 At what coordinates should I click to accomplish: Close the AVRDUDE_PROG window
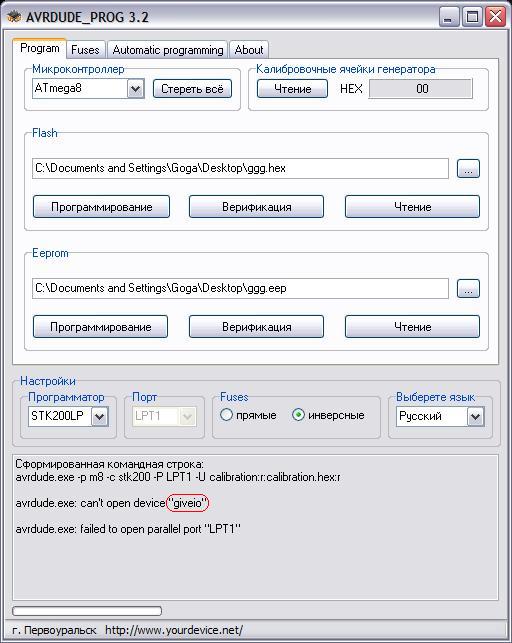click(x=495, y=17)
